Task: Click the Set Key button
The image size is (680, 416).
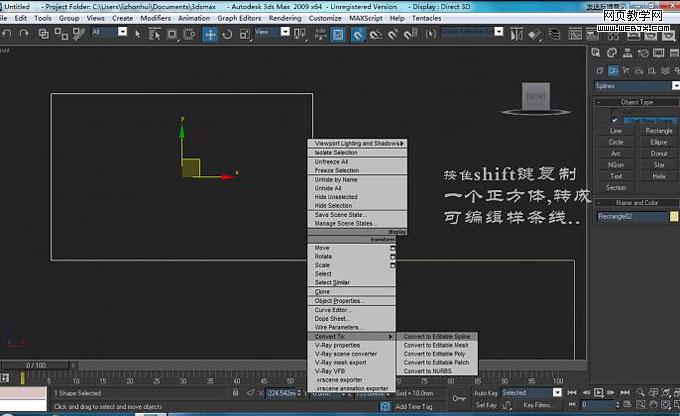Action: (486, 405)
